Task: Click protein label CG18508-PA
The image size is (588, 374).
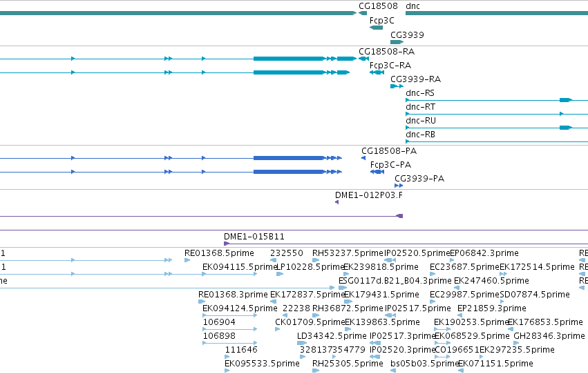Action: tap(389, 151)
